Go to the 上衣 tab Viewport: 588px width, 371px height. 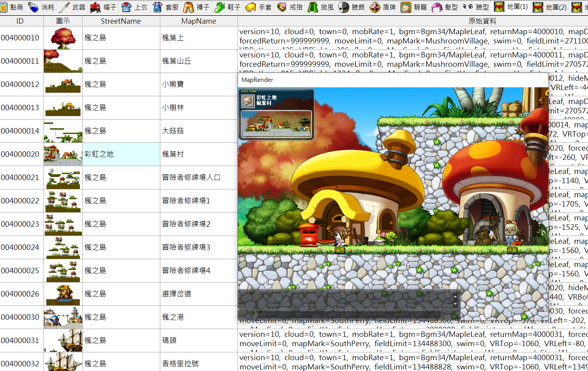click(x=135, y=7)
